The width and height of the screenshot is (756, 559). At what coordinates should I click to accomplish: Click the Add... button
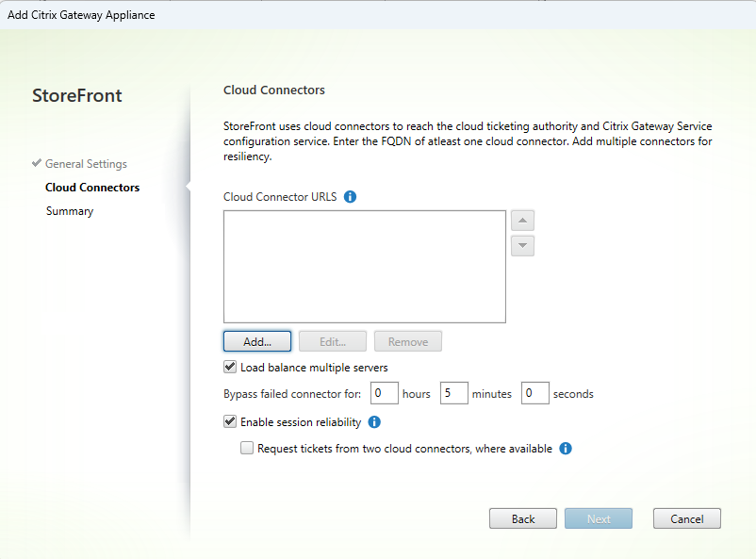point(257,341)
